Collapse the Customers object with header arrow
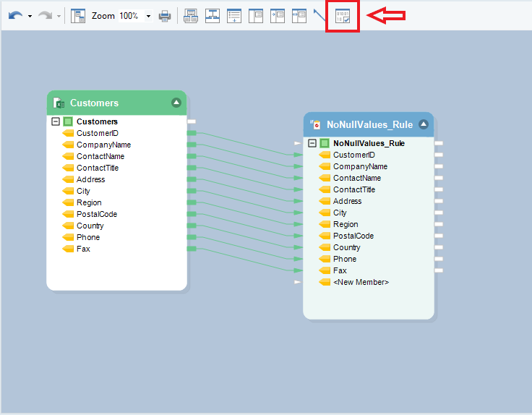Screen dimensions: 532x415 click(x=176, y=103)
